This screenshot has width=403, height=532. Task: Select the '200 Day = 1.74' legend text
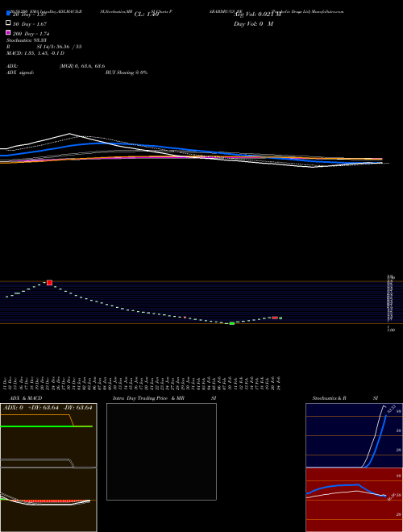click(x=31, y=34)
